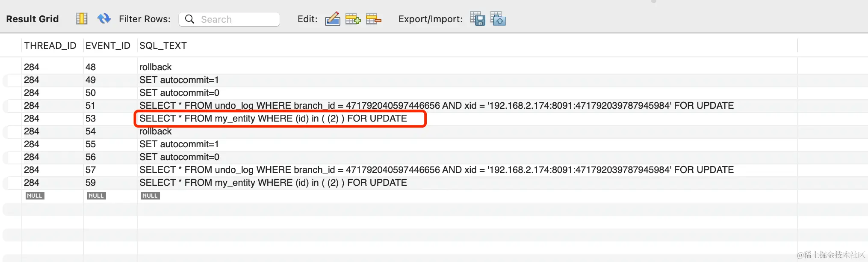Screen dimensions: 868x262
Task: Click EVENT_ID cell with value 51
Action: 110,106
